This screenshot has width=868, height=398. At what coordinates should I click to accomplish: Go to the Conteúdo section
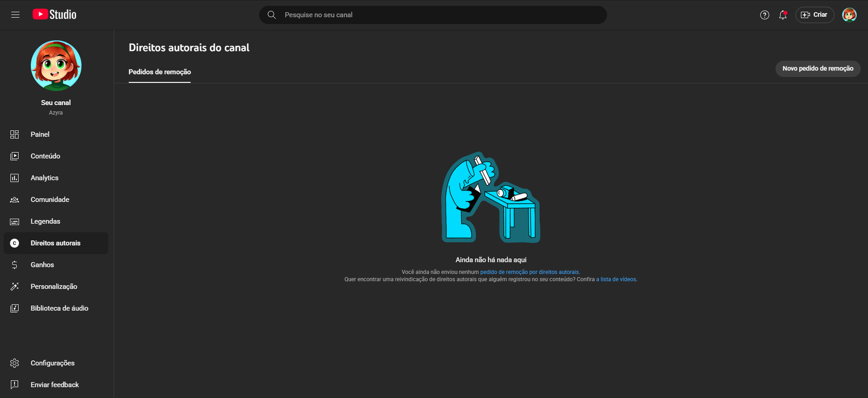[x=56, y=156]
